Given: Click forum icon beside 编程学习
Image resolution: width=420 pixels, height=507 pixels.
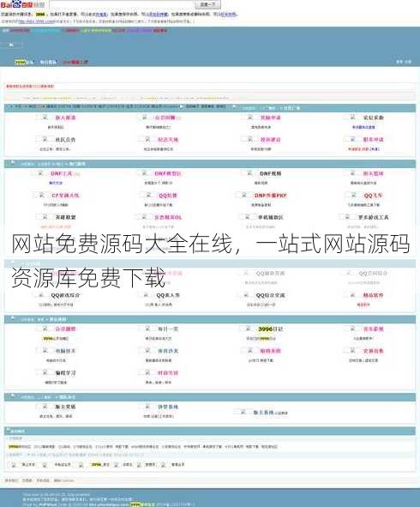Looking at the screenshot, I should tap(45, 372).
